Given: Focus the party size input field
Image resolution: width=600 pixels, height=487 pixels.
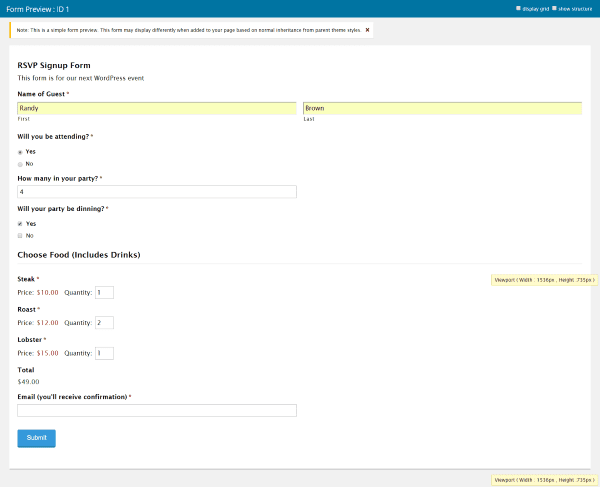Looking at the screenshot, I should tap(157, 192).
